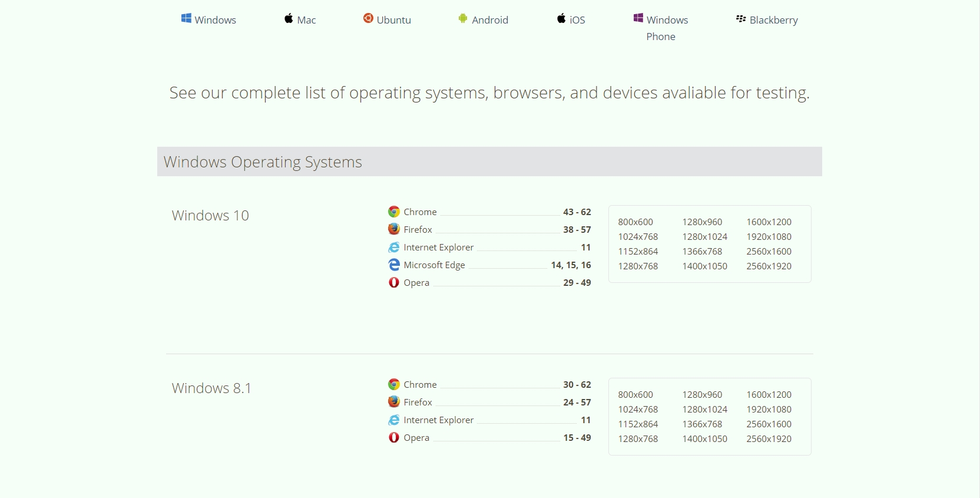Click Opera version range 29 - 49
Image resolution: width=980 pixels, height=498 pixels.
click(577, 283)
